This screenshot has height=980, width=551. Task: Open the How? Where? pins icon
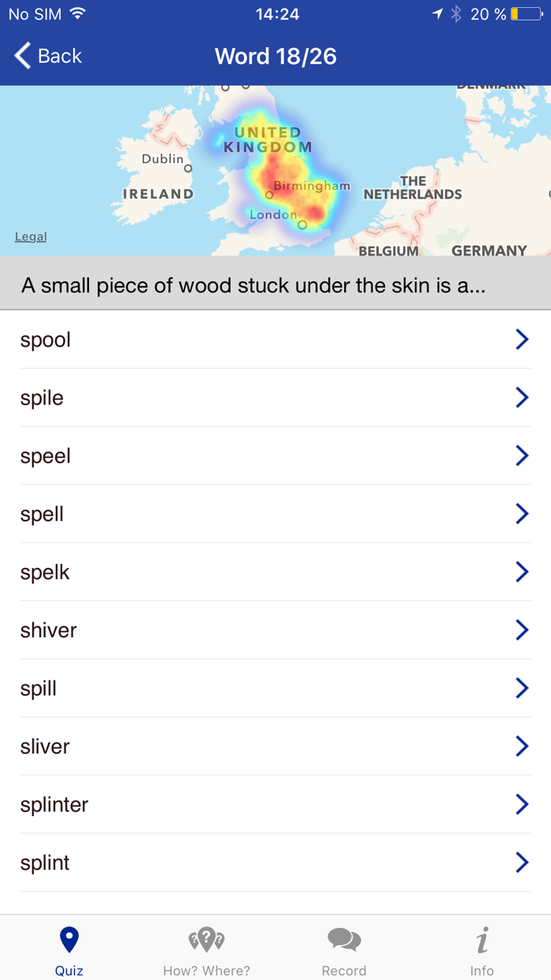coord(206,938)
